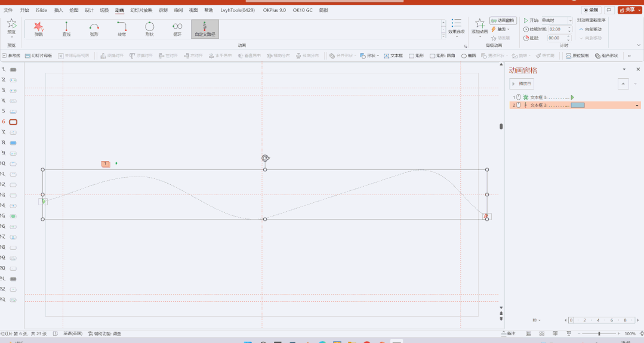Open the iSlide tab
Image resolution: width=644 pixels, height=343 pixels.
(x=41, y=10)
